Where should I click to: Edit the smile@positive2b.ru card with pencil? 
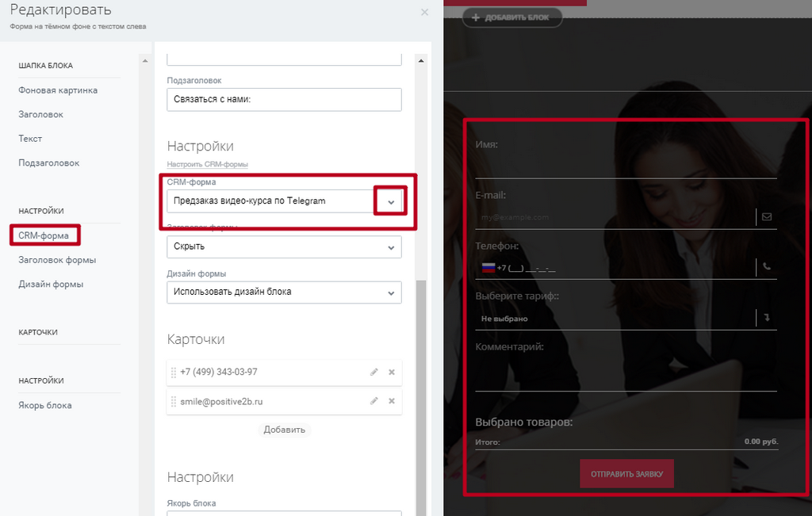pos(374,401)
